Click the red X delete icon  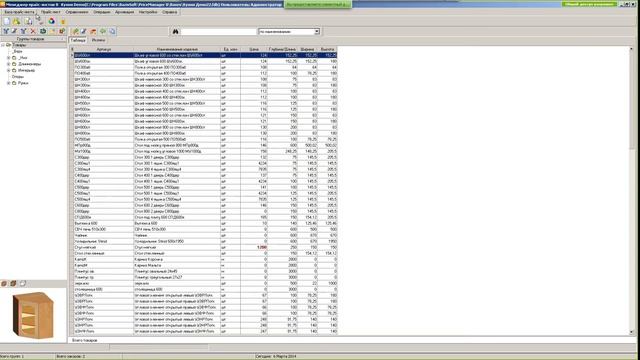tap(33, 31)
